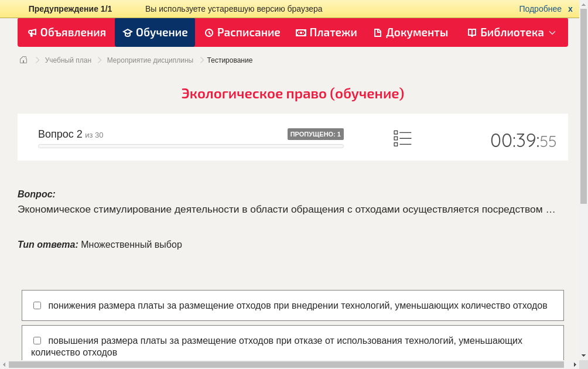
Task: Check the option about понижения размера платы
Action: (37, 306)
